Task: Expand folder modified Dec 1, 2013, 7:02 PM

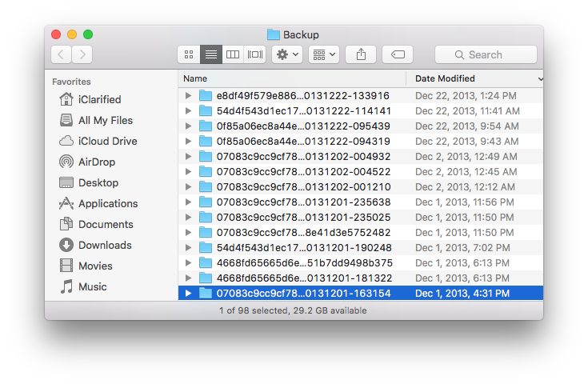Action: pos(188,248)
